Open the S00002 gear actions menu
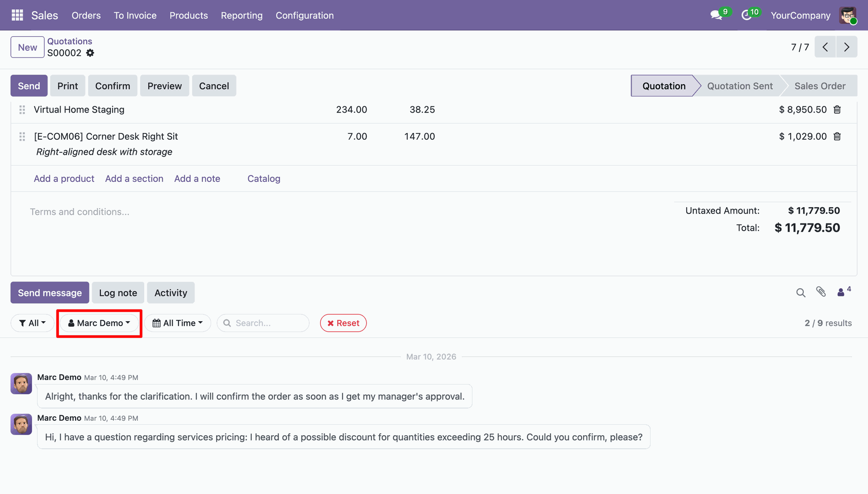Image resolution: width=868 pixels, height=494 pixels. (90, 53)
